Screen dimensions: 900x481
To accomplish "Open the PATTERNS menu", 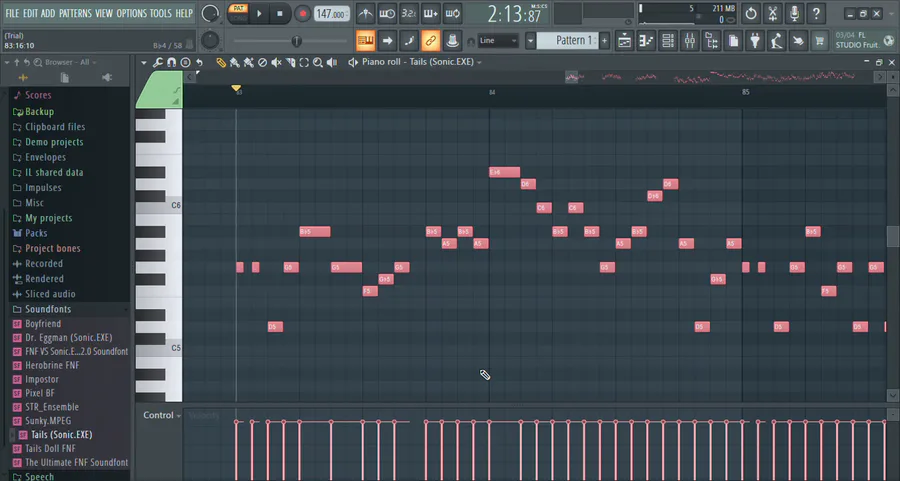I will (75, 13).
